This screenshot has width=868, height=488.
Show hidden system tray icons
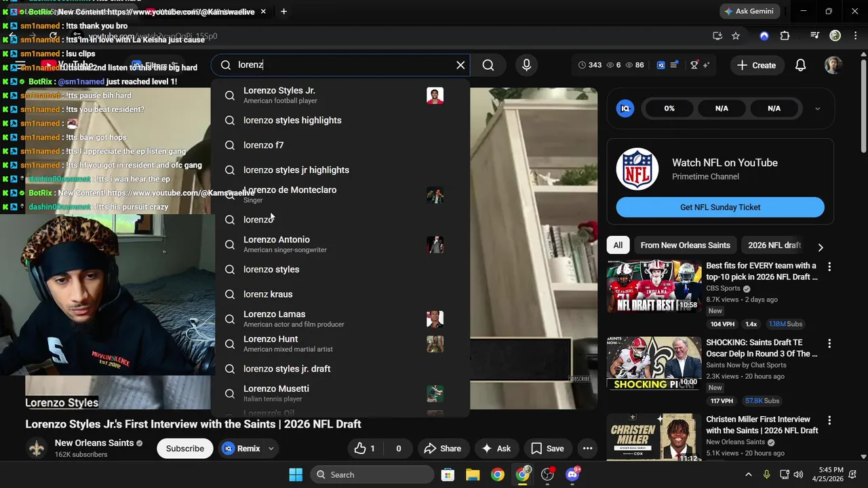tap(749, 474)
